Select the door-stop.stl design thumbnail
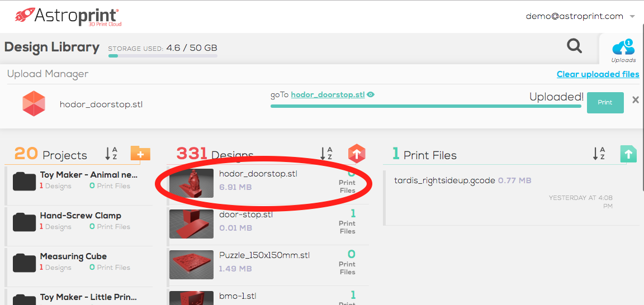Viewport: 644px width, 305px height. [x=191, y=224]
